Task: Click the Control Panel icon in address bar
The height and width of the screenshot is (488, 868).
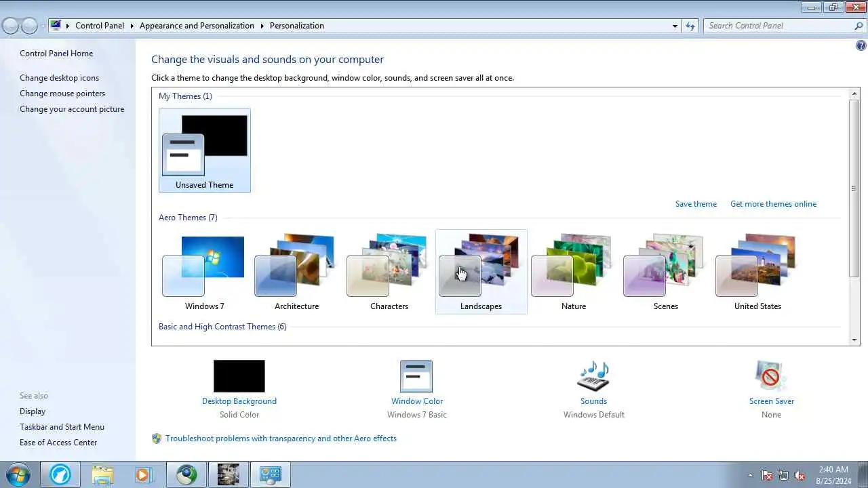Action: [56, 26]
